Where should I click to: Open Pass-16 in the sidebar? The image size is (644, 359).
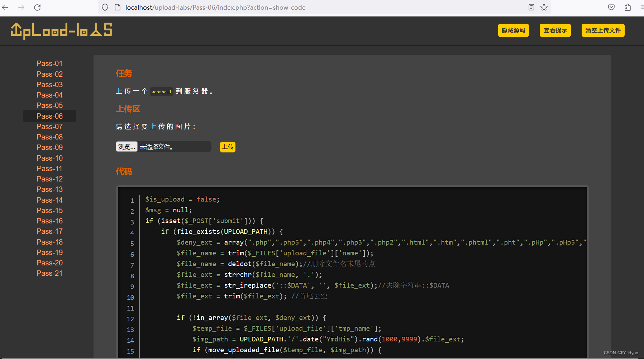(x=49, y=221)
